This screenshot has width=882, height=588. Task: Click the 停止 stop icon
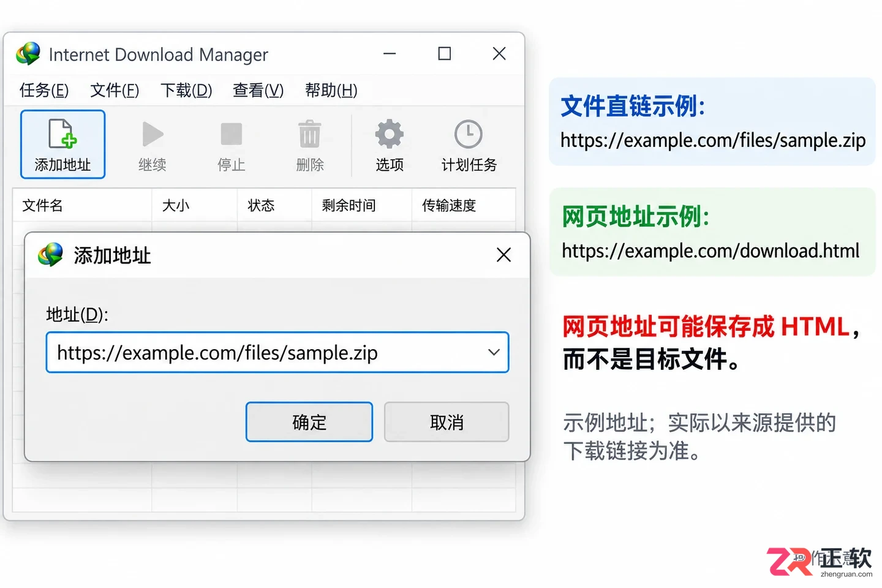coord(231,134)
